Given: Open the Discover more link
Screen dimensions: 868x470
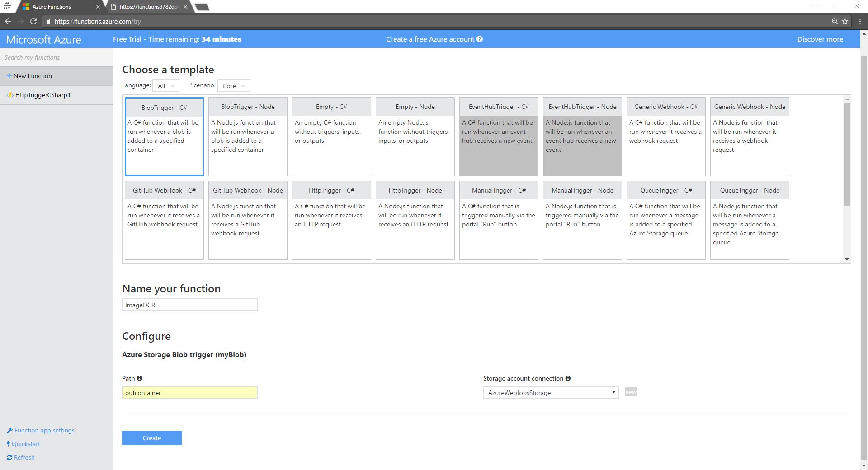Looking at the screenshot, I should tap(820, 39).
